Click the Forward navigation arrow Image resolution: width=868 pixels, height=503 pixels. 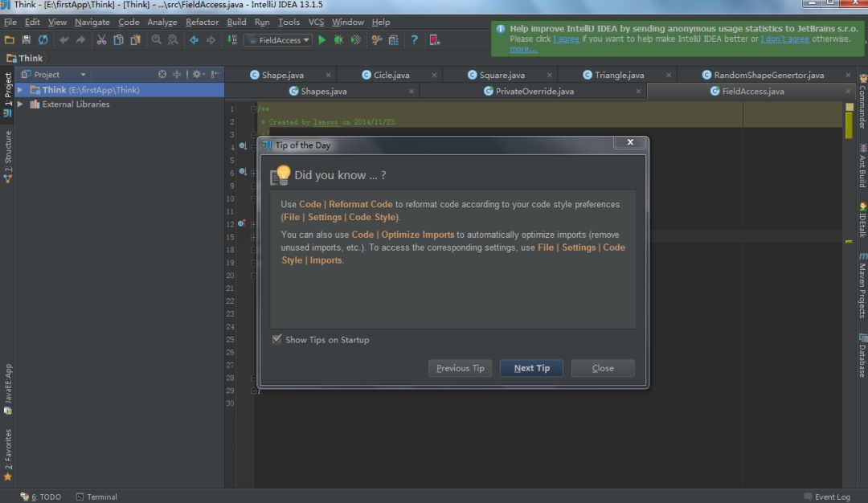tap(211, 40)
